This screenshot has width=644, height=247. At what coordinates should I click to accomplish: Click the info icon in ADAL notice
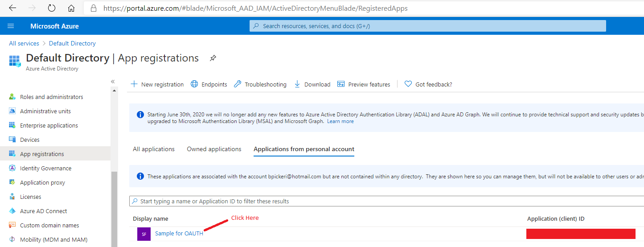(x=140, y=115)
